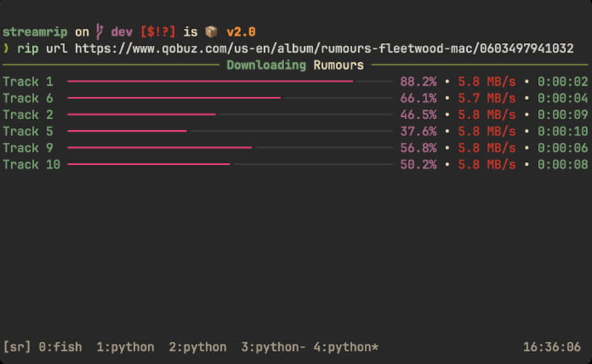592x364 pixels.
Task: Open the Qobuz Rumours album URL
Action: (324, 48)
